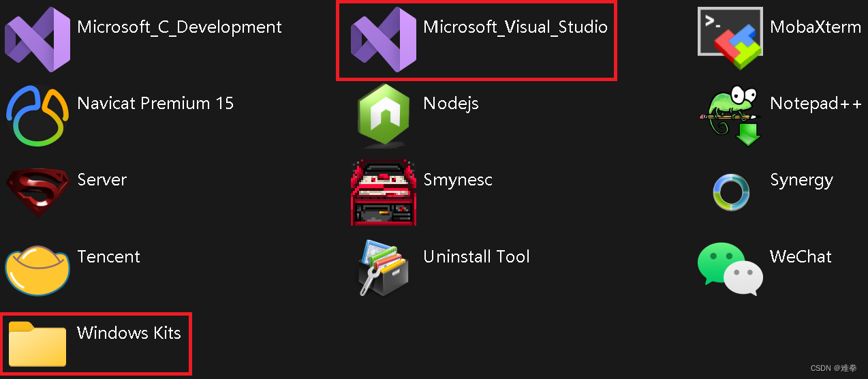Select the "WeChat" label text
Image resolution: width=868 pixels, height=379 pixels.
(801, 257)
